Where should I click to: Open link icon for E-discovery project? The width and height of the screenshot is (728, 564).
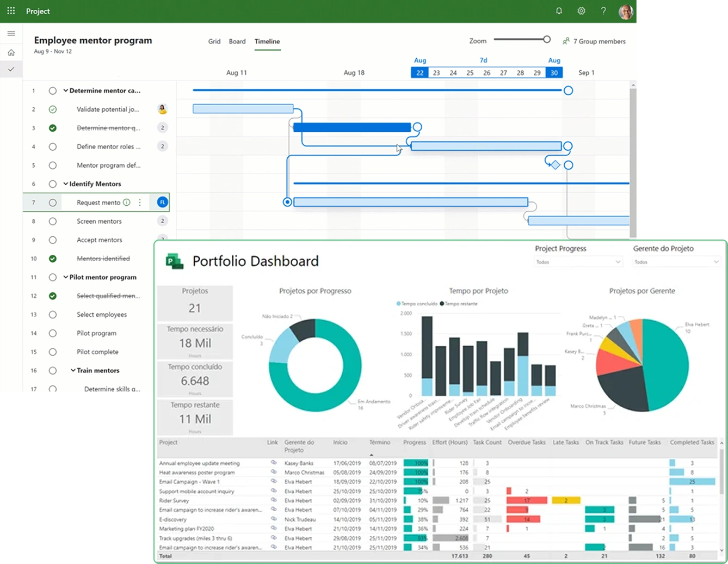click(274, 519)
